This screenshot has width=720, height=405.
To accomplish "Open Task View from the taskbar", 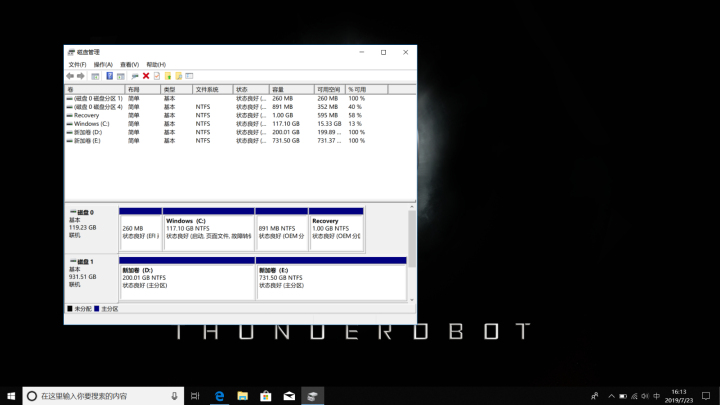I will (195, 396).
